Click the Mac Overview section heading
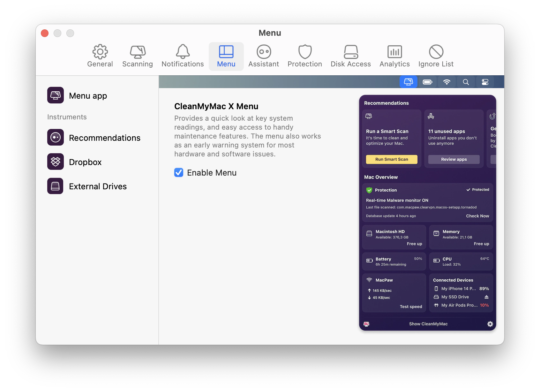Image resolution: width=540 pixels, height=392 pixels. click(381, 177)
